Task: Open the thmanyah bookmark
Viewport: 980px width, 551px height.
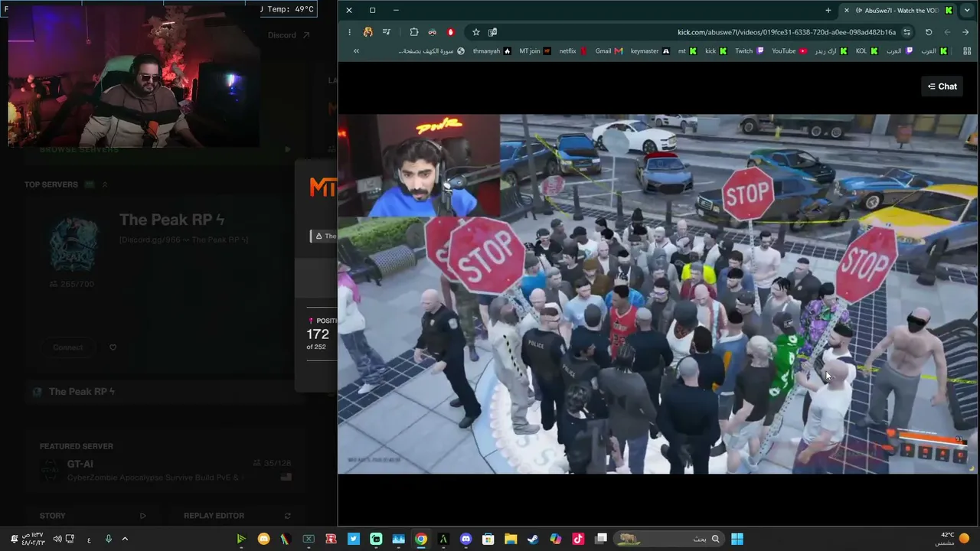Action: 492,51
